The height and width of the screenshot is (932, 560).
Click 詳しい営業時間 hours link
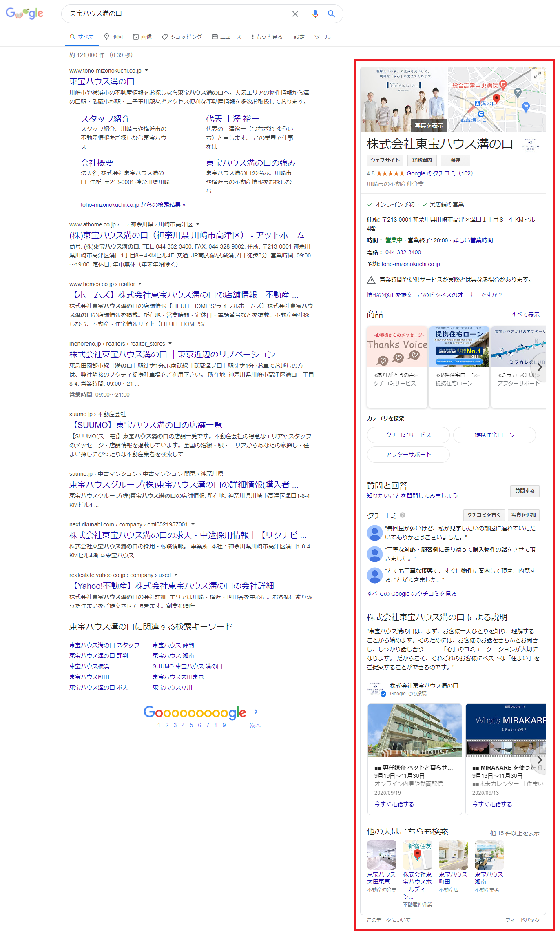[x=473, y=240]
